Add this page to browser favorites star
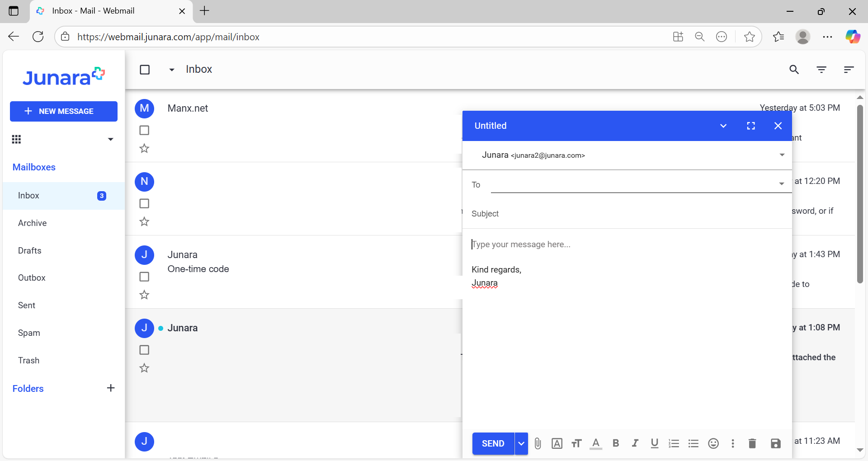Viewport: 868px width, 461px height. [749, 37]
